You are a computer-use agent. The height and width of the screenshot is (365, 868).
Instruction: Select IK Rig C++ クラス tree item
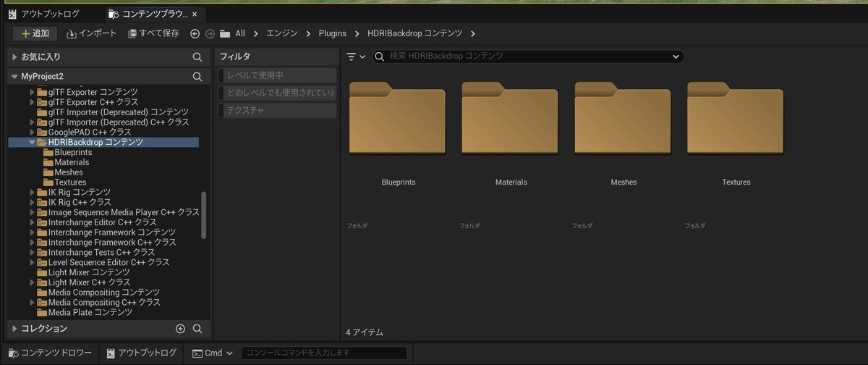point(80,203)
